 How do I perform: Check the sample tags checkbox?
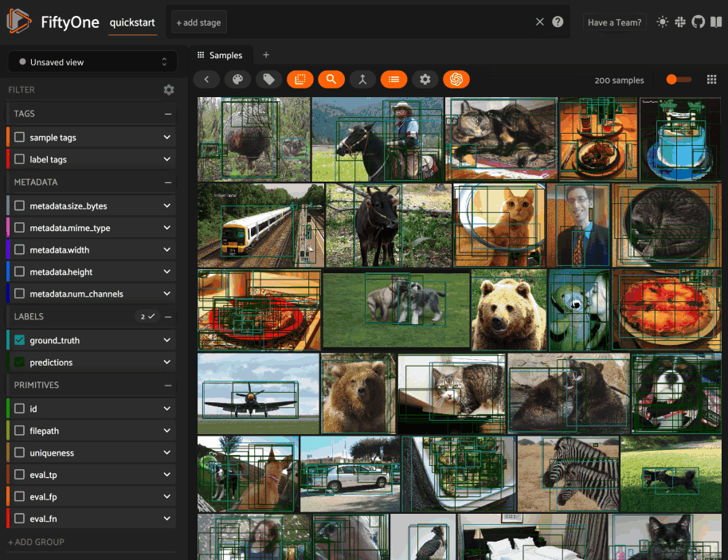click(x=19, y=138)
